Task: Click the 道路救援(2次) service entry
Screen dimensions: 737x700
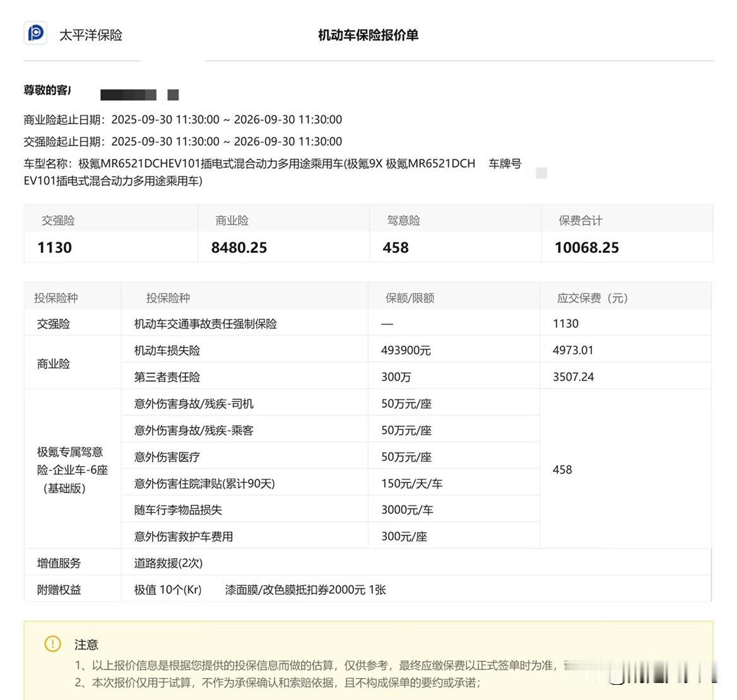Action: tap(168, 563)
